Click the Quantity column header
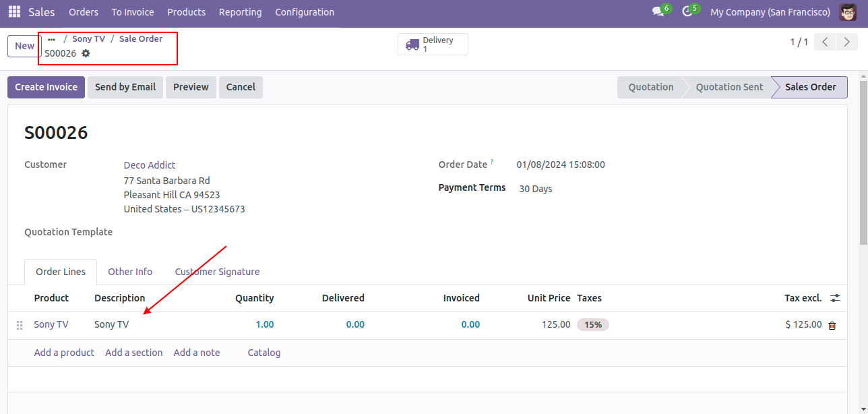868x414 pixels. [x=255, y=298]
